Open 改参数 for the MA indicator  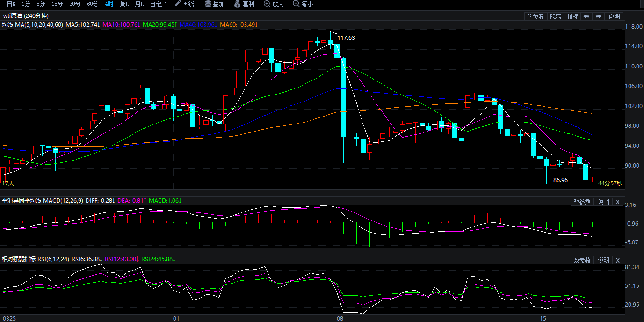(535, 16)
